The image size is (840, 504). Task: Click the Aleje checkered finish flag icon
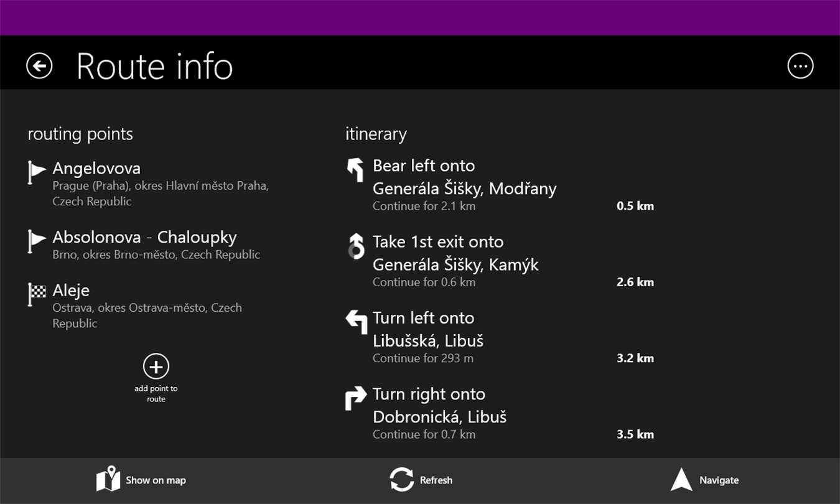[x=36, y=294]
